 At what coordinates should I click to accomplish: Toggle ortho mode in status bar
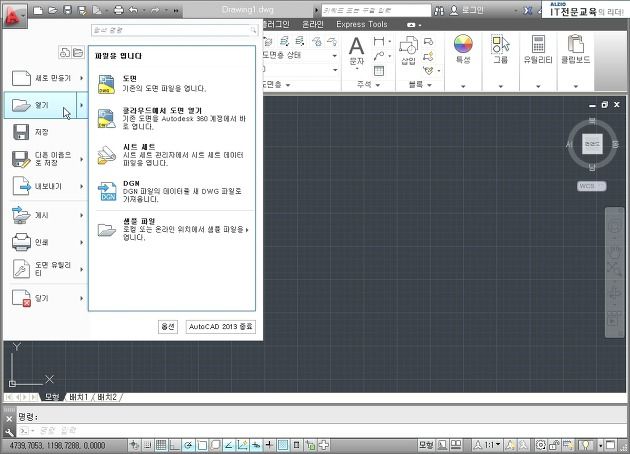coord(174,445)
